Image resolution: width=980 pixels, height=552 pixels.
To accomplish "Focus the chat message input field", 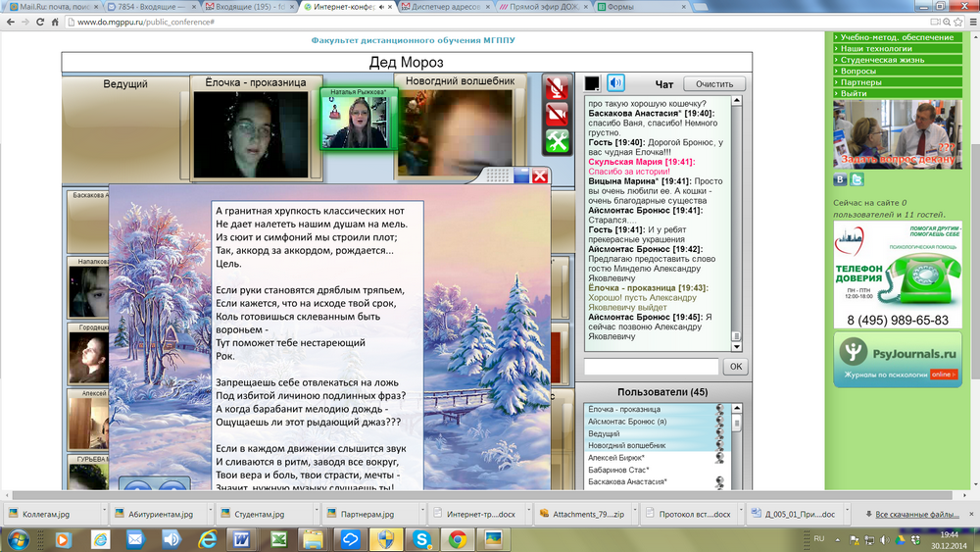I will pyautogui.click(x=651, y=367).
